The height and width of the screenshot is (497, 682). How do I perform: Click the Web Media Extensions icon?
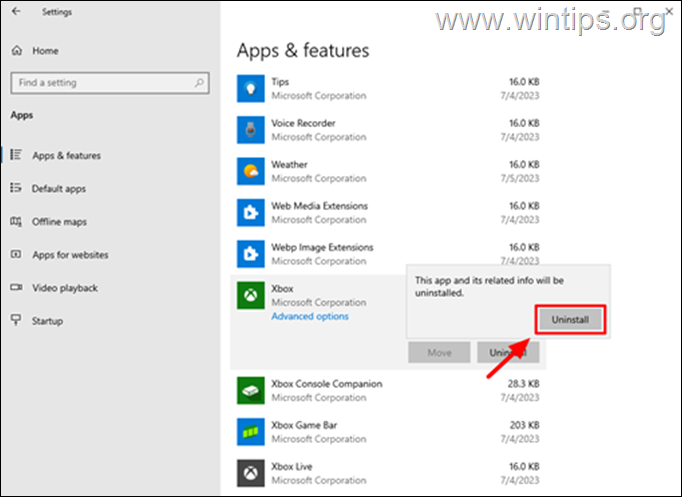(x=251, y=213)
